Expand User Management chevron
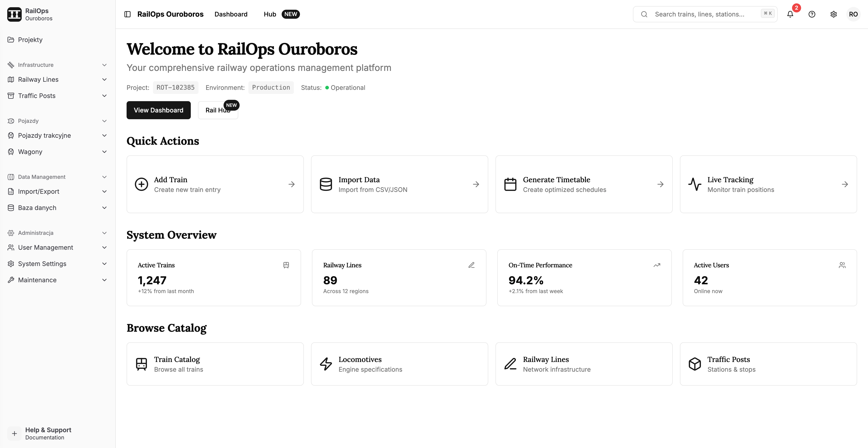Screen dimensions: 868x448 [104, 247]
